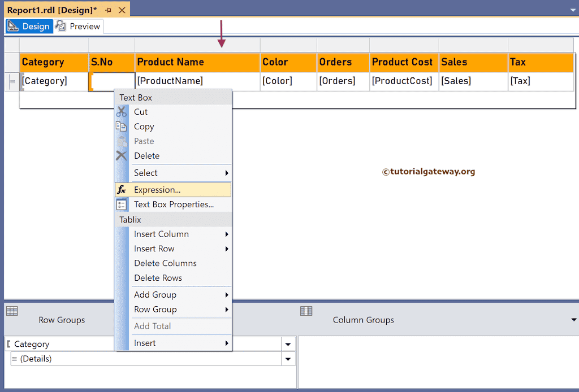Image resolution: width=579 pixels, height=392 pixels.
Task: Expand the Select submenu arrow
Action: coord(228,173)
